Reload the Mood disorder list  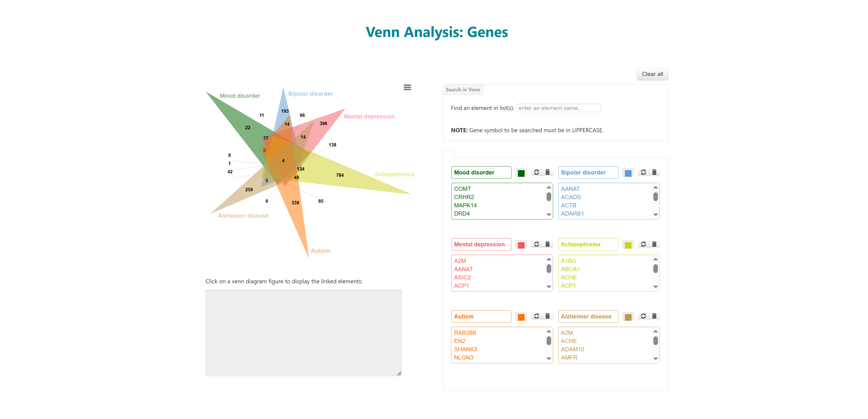point(537,172)
